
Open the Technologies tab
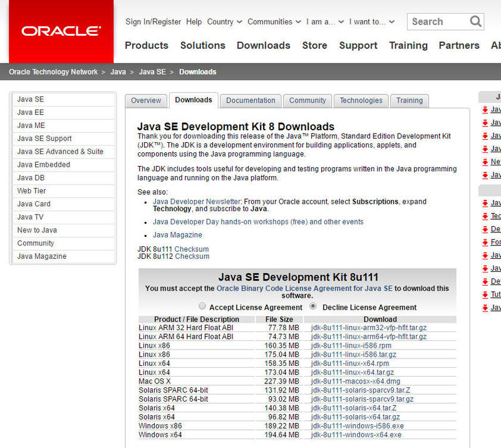361,100
